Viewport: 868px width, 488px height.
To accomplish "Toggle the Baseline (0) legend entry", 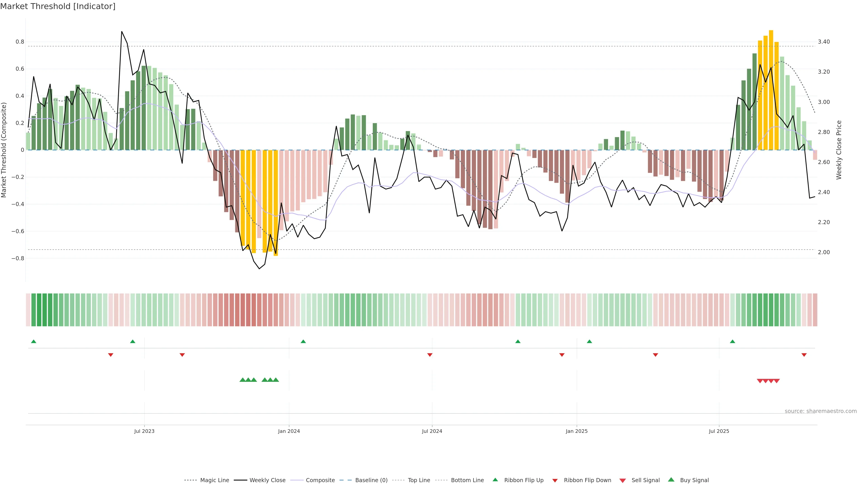I will point(371,480).
